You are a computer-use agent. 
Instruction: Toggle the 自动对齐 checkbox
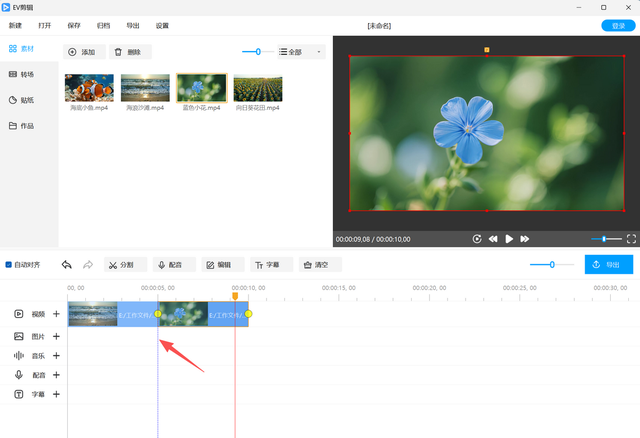9,265
